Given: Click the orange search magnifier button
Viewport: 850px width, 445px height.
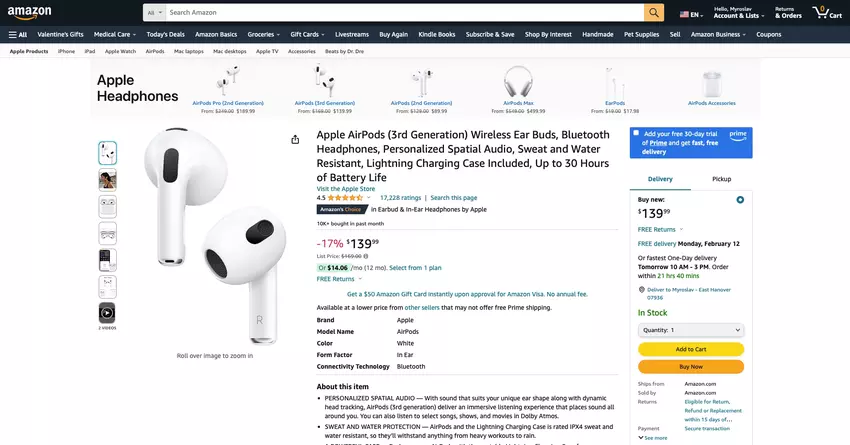Looking at the screenshot, I should pos(654,13).
